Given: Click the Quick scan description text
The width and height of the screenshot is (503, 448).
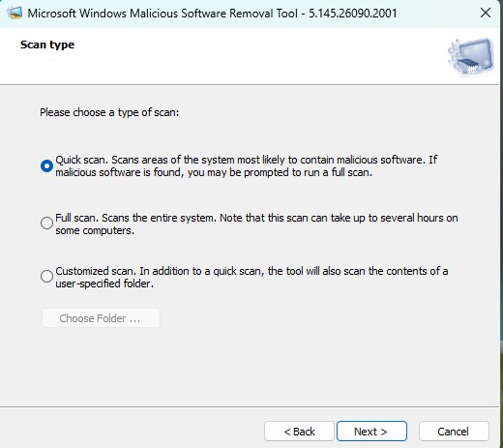Looking at the screenshot, I should (x=247, y=166).
